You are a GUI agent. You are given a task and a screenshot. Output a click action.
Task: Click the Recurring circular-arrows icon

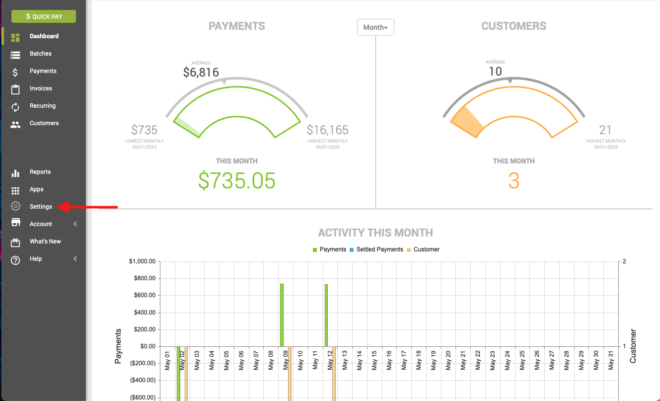click(x=16, y=107)
